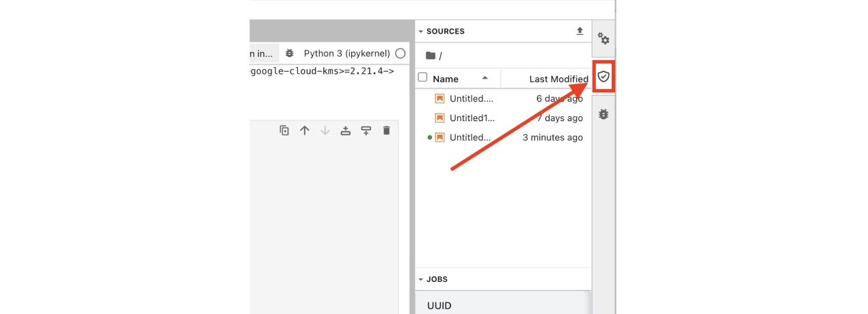Click the duplicate cell icon

pos(284,131)
